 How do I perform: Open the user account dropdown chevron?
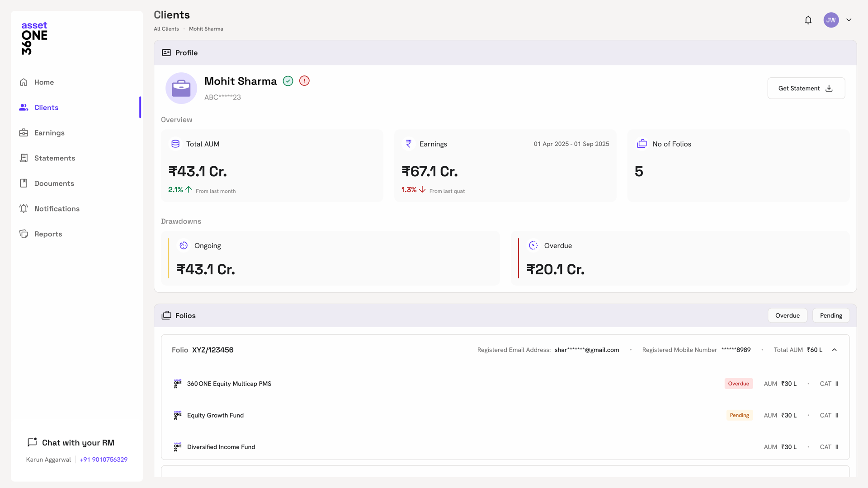pos(849,20)
